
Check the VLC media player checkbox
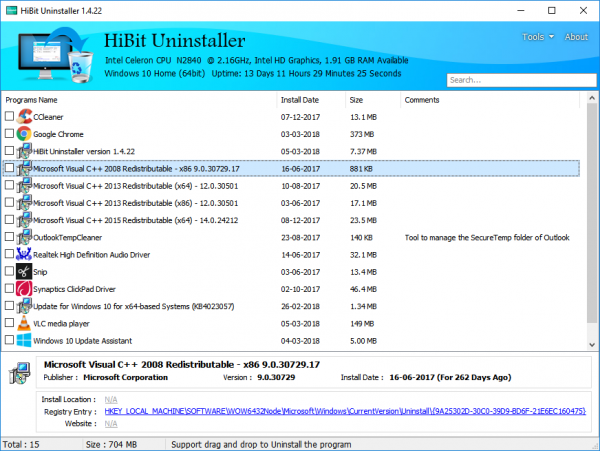click(10, 322)
